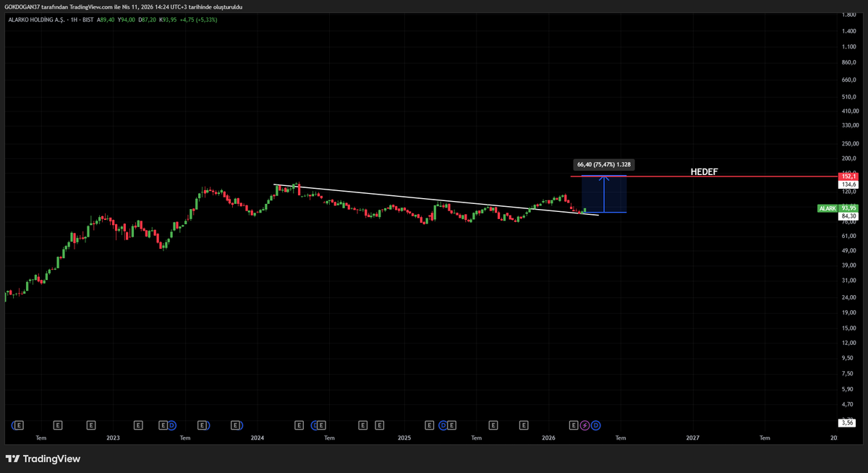This screenshot has height=473, width=868.
Task: Click ALARKO HOLDİNG A.Ş. symbol title
Action: click(36, 20)
